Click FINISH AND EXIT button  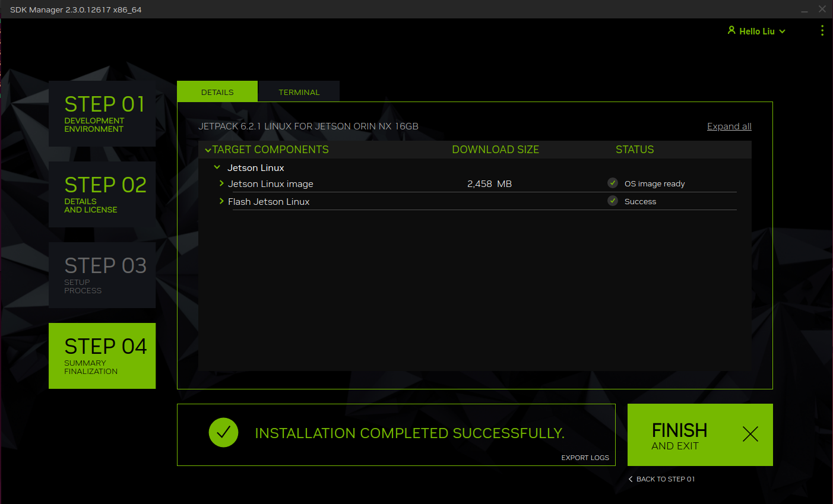click(700, 435)
